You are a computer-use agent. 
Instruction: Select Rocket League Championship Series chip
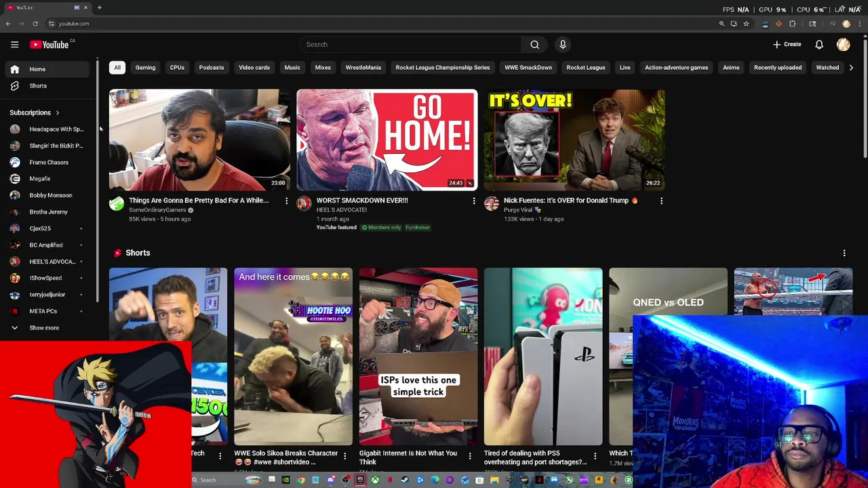pos(443,67)
